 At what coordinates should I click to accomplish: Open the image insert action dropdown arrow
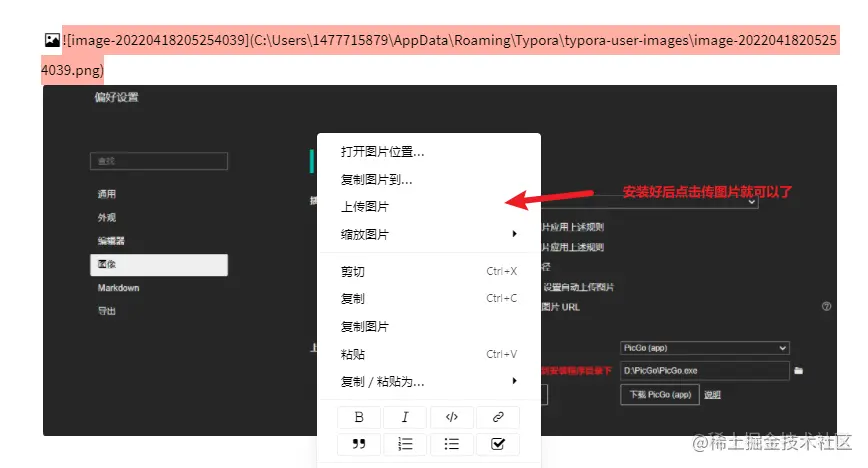tap(752, 202)
